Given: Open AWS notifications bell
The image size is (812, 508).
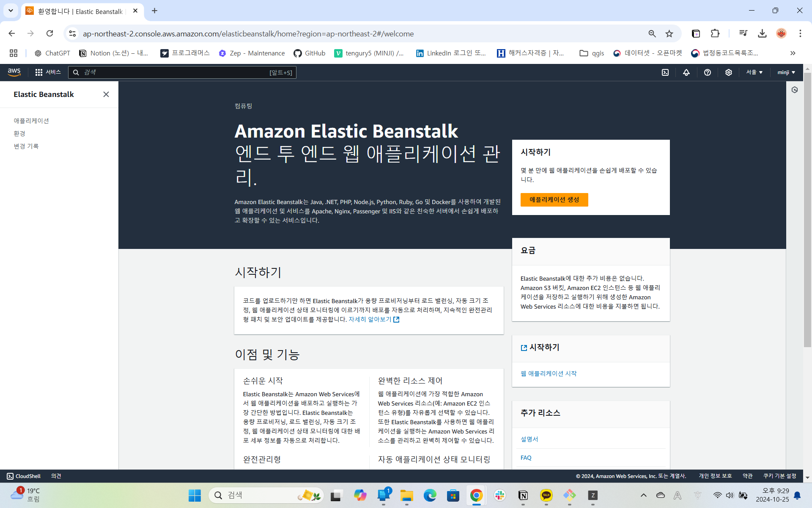Looking at the screenshot, I should pos(686,72).
